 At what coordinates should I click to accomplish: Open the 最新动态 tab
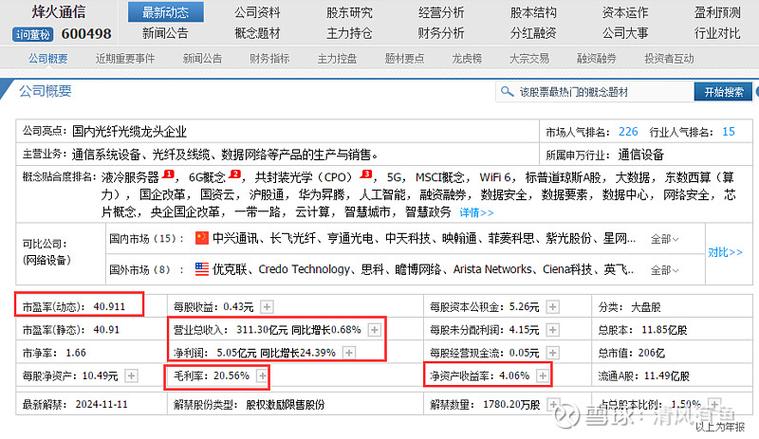click(166, 13)
